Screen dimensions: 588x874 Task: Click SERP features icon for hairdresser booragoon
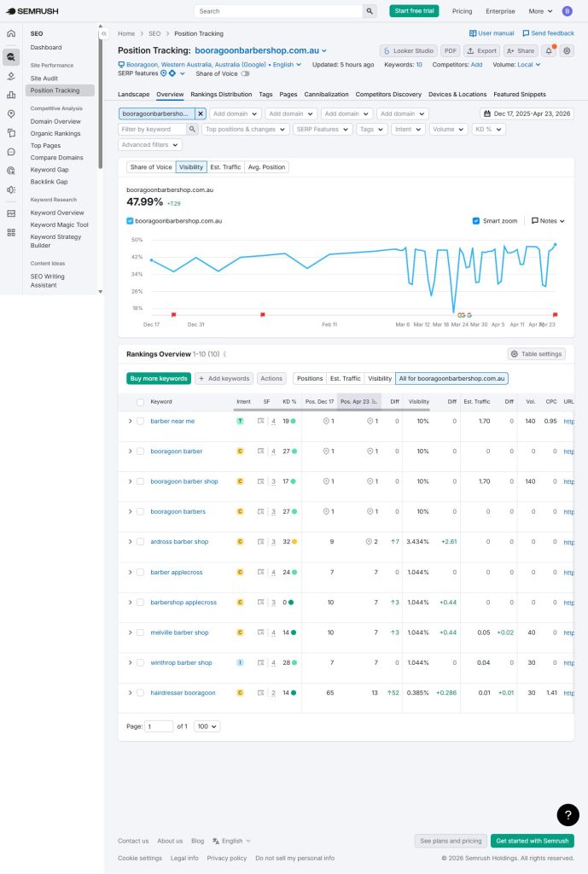click(x=260, y=693)
